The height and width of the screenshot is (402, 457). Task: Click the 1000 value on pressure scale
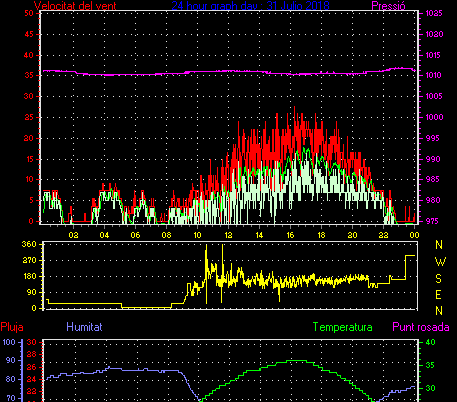[x=434, y=117]
